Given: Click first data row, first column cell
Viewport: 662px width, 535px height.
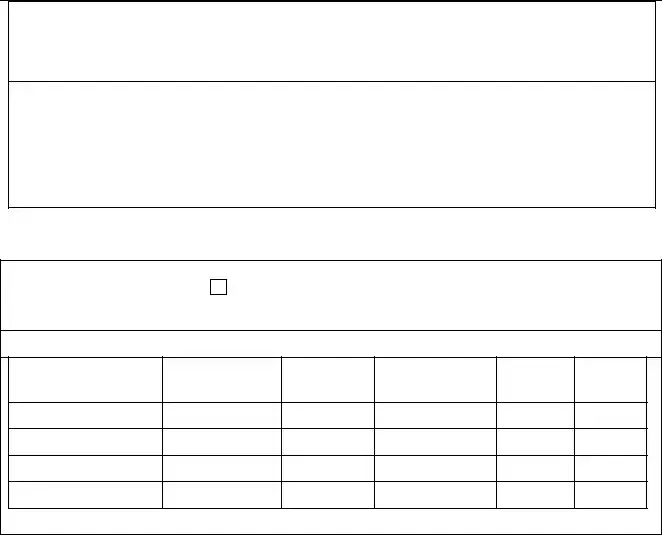Looking at the screenshot, I should pos(85,416).
